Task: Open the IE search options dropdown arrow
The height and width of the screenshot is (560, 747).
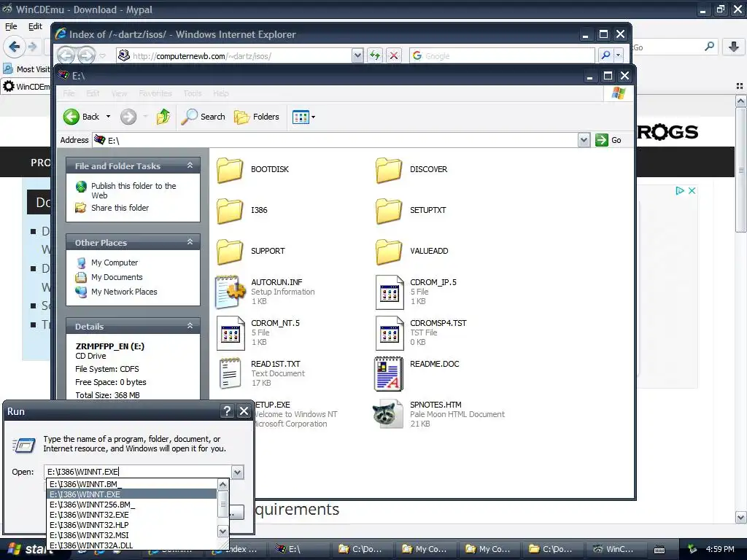Action: (x=619, y=55)
